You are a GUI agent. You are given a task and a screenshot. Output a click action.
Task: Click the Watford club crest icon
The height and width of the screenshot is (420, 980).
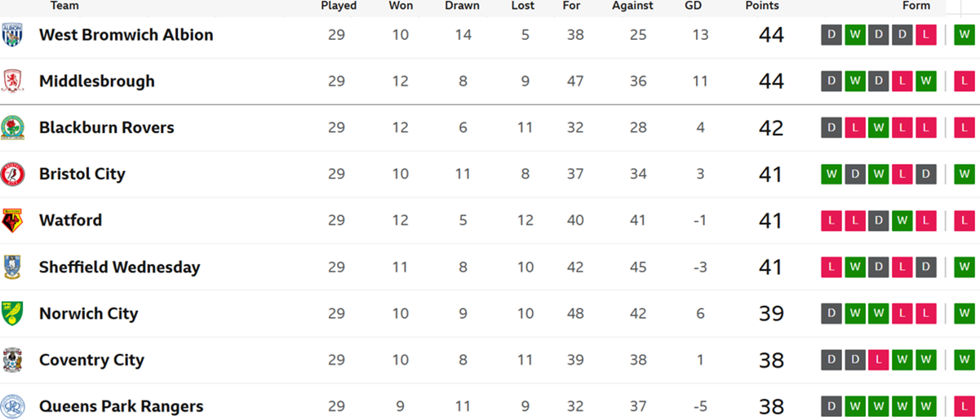point(11,221)
